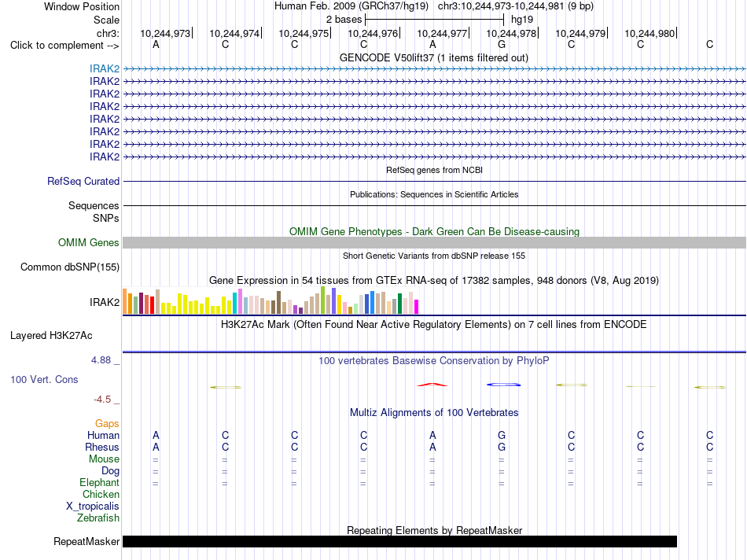Click the red PhyloP conservation peak
This screenshot has height=560, width=747.
pos(432,385)
